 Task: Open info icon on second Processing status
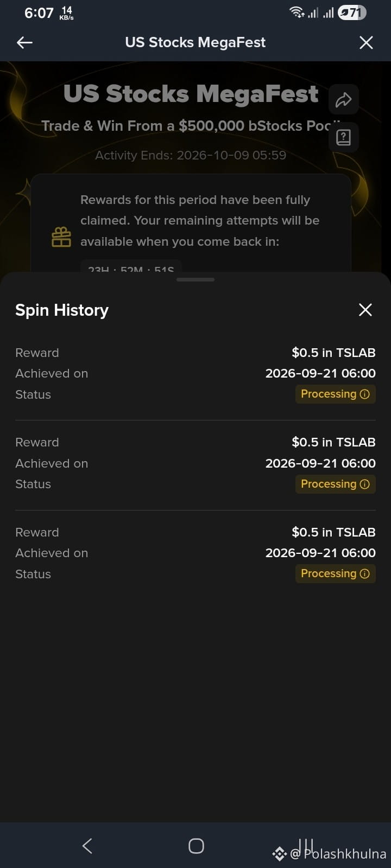(x=365, y=484)
